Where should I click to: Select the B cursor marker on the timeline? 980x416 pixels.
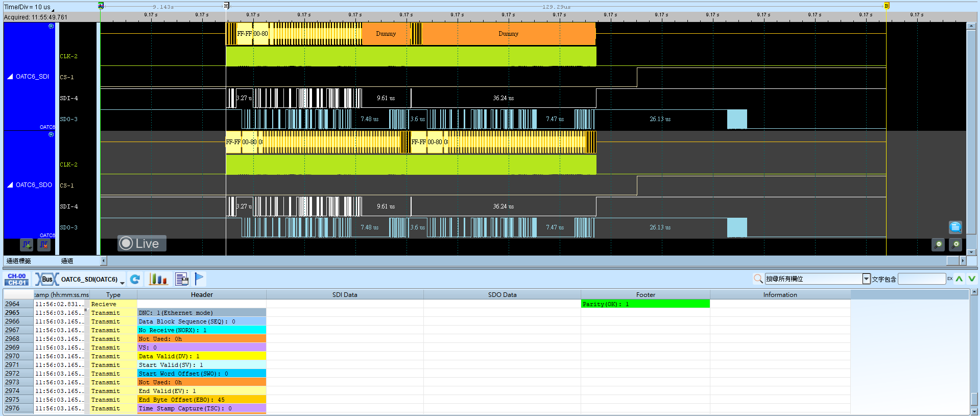point(887,6)
